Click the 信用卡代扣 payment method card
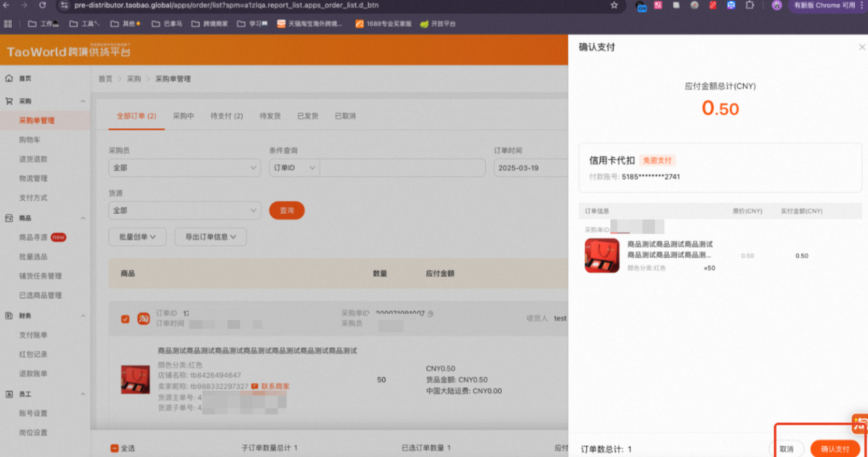 point(720,168)
